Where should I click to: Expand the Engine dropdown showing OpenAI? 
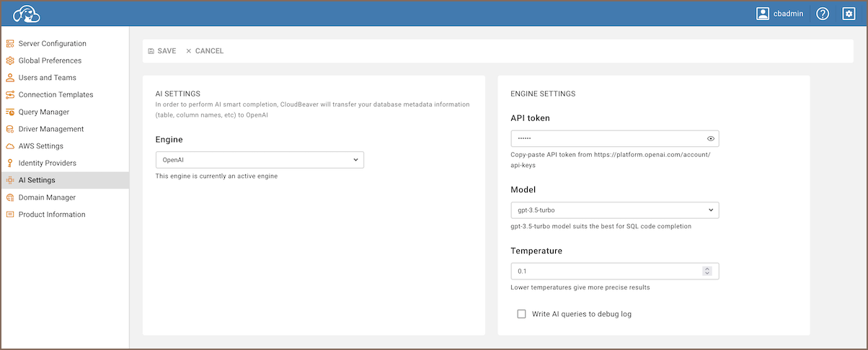click(260, 160)
